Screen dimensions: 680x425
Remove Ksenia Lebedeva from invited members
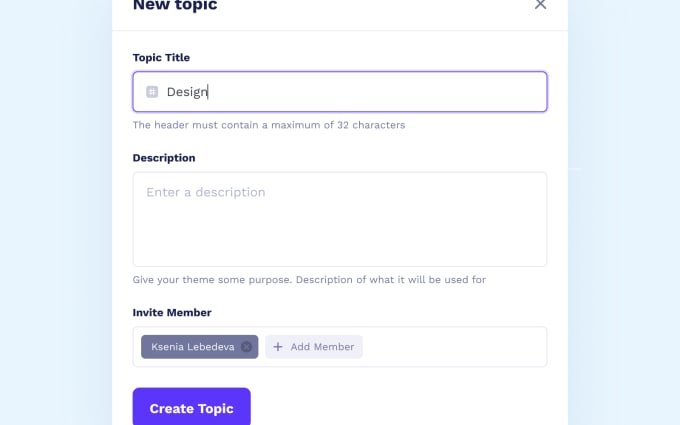(246, 347)
